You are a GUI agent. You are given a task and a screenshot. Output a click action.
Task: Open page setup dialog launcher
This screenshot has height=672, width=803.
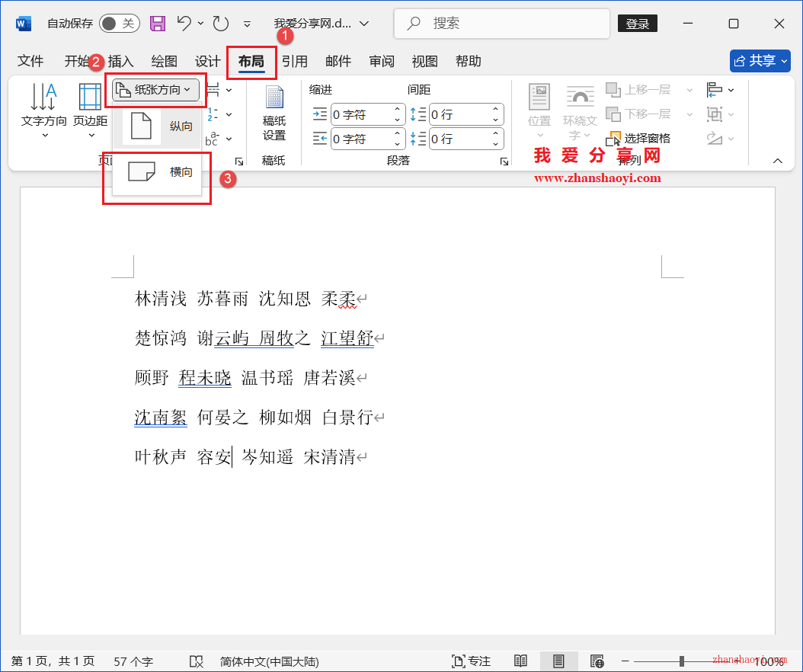[239, 162]
